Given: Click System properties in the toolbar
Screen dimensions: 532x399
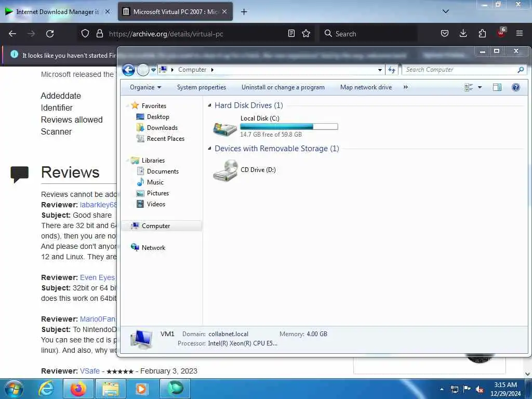Looking at the screenshot, I should (202, 87).
